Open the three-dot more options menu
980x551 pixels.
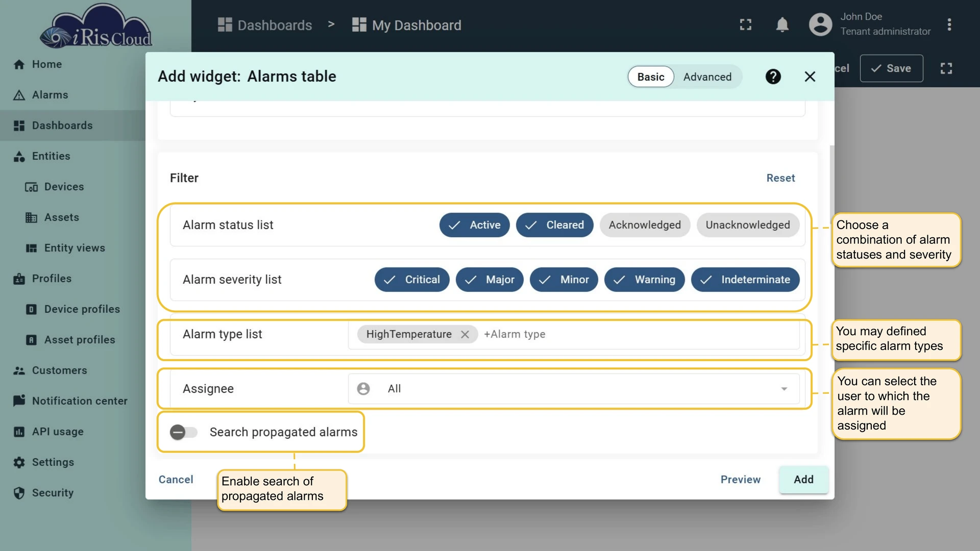click(x=949, y=24)
